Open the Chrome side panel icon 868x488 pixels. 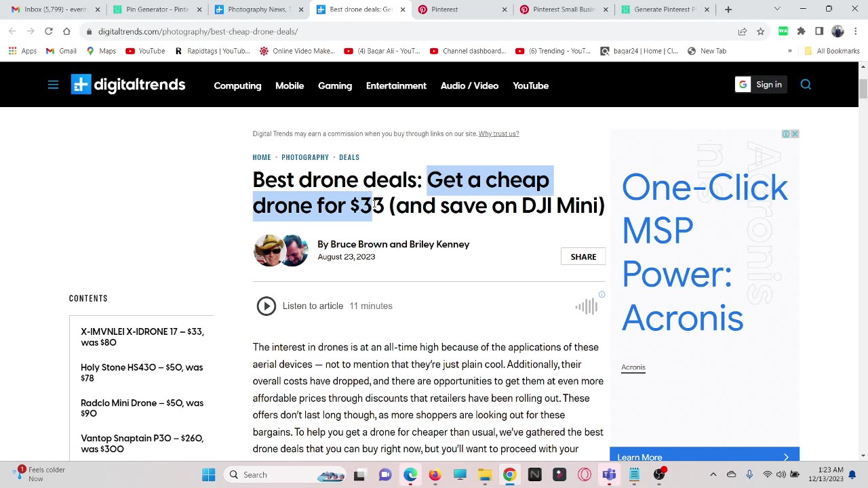tap(819, 31)
